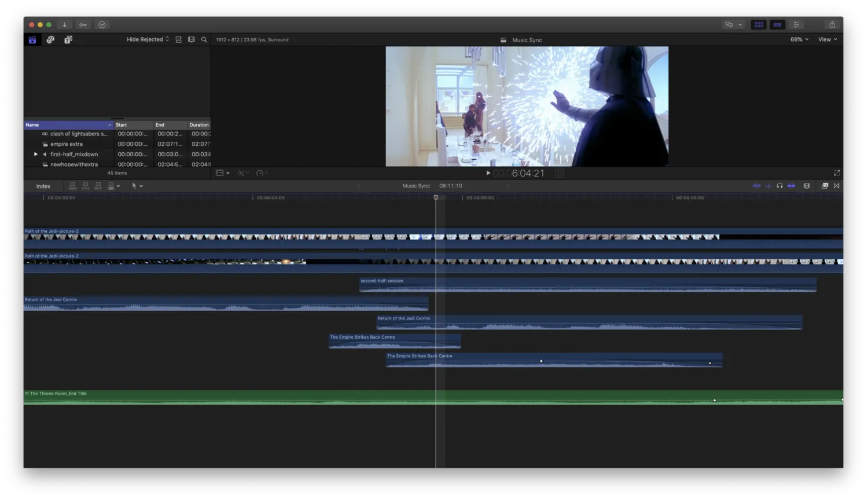Click volume keyframe on Throne Room clip
This screenshot has width=868, height=499.
(715, 401)
